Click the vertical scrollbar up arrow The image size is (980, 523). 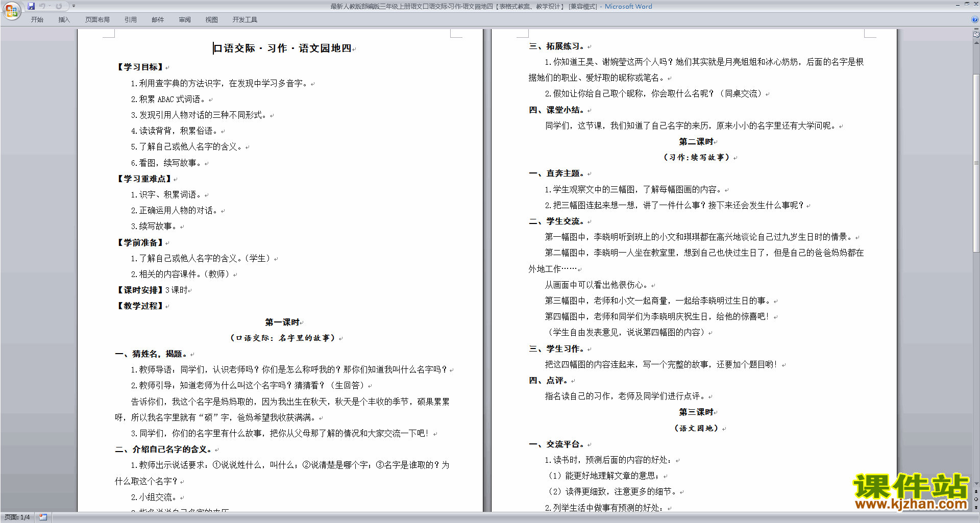pyautogui.click(x=976, y=43)
